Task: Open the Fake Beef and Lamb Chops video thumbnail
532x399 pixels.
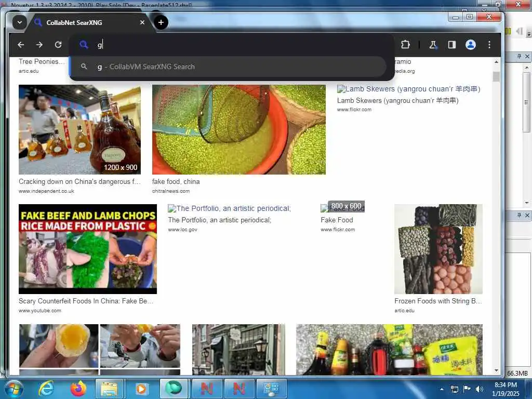Action: point(88,249)
